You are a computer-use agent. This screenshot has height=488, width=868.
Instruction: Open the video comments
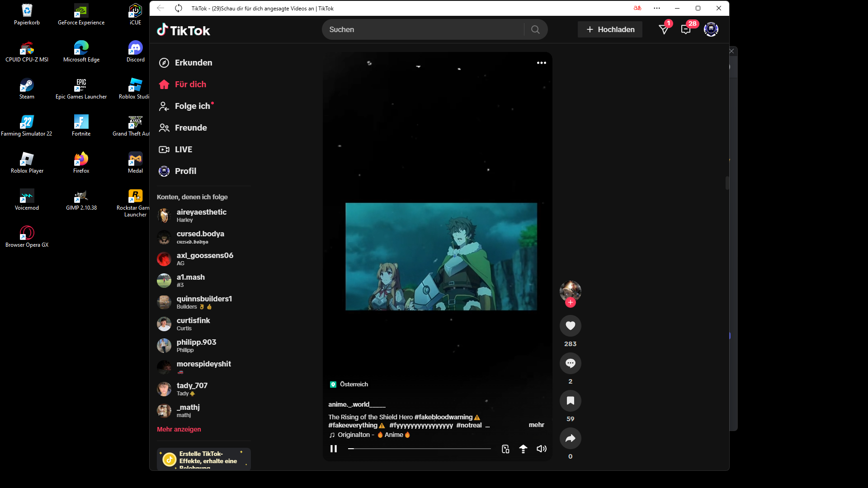(x=571, y=363)
